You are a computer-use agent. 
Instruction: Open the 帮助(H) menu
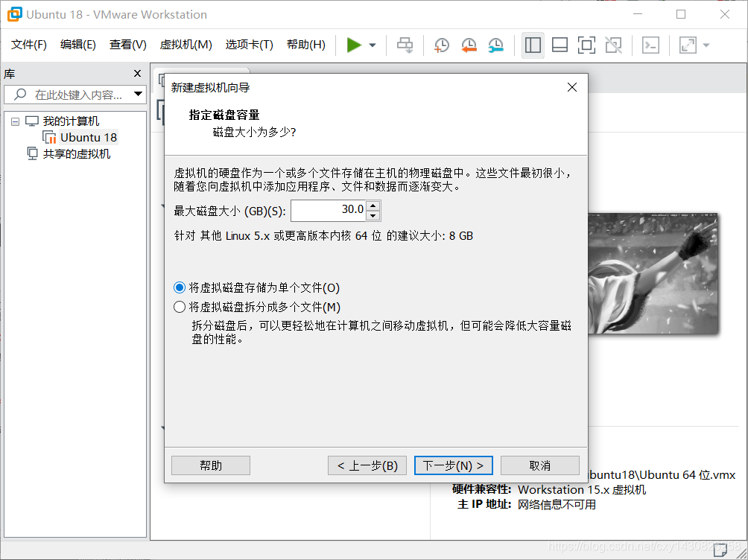click(x=305, y=45)
